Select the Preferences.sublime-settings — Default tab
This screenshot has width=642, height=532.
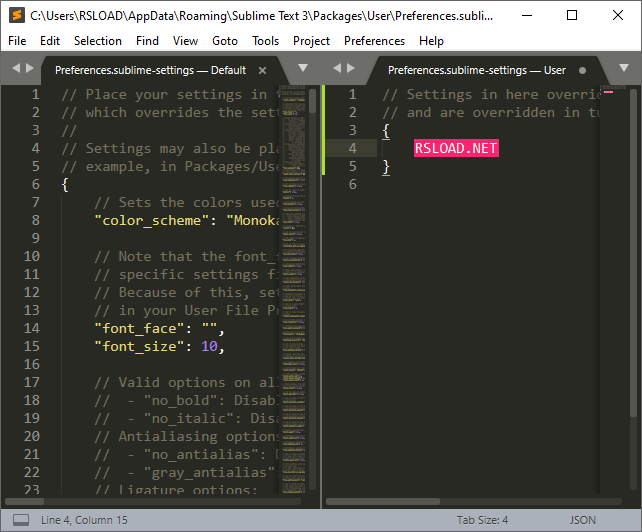tap(150, 70)
